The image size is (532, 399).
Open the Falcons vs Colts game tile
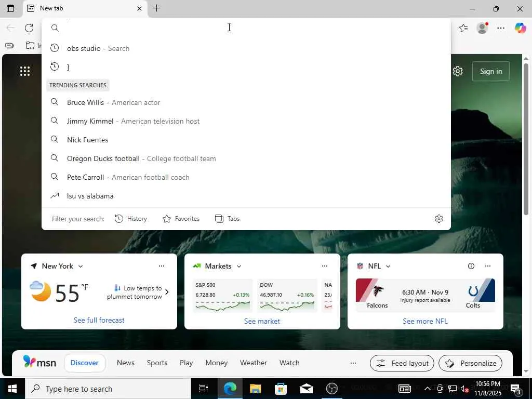point(425,295)
